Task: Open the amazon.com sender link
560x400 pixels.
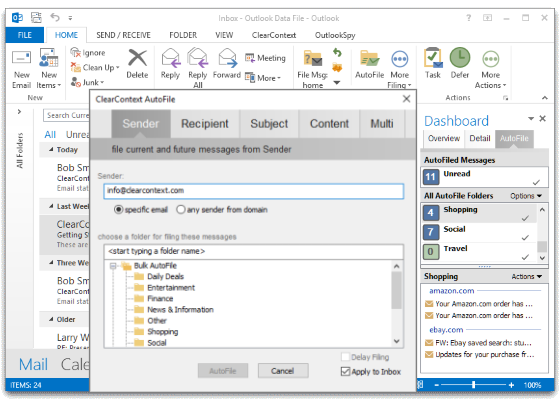Action: pos(451,291)
